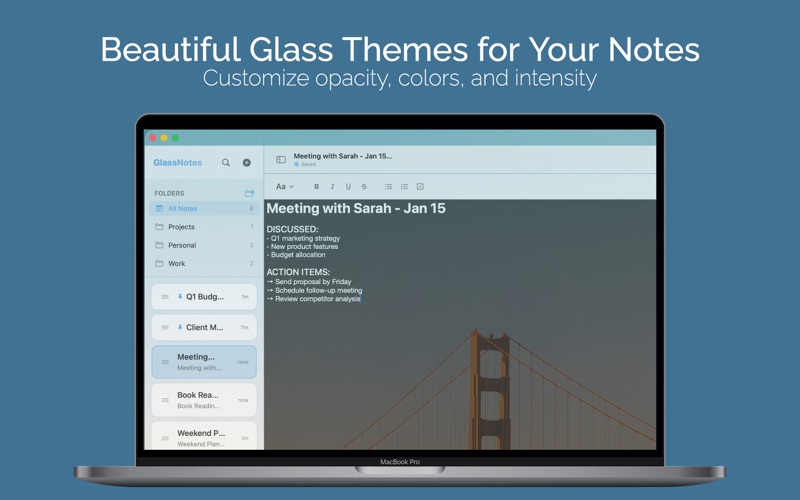Click the Q1 marketing strategy line
Viewport: 800px width, 500px height.
pos(303,238)
